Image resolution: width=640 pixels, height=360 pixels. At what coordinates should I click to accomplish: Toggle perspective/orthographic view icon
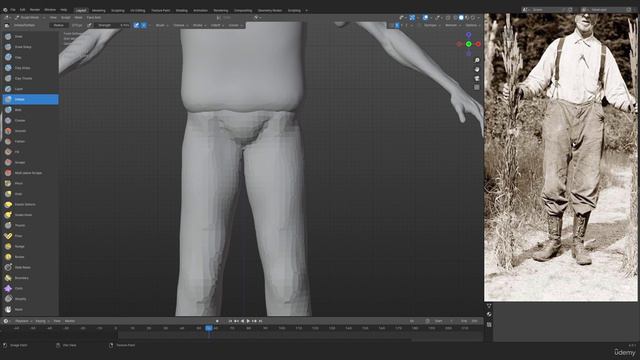click(477, 87)
